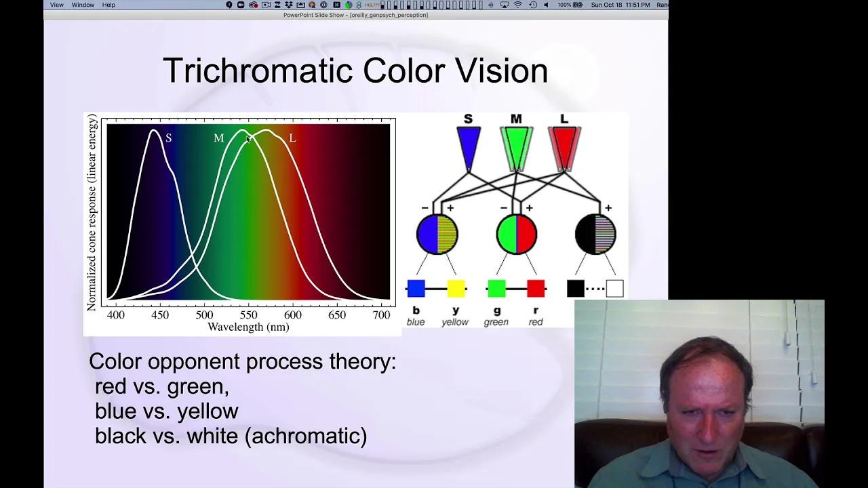Screen dimensions: 868x488
Task: Click the blue-yellow opponent circle
Action: pyautogui.click(x=437, y=235)
